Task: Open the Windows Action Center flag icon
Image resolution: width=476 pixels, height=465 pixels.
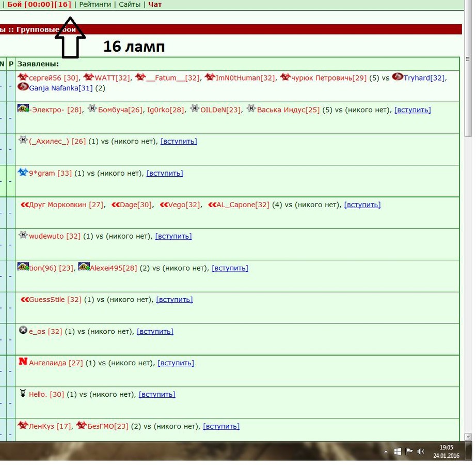Action: click(x=409, y=452)
